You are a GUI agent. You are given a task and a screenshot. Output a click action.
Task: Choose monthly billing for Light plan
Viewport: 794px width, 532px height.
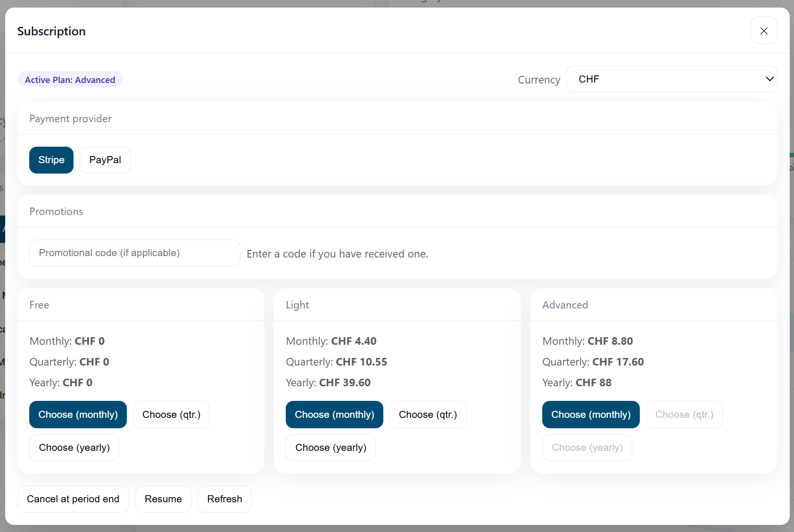(x=334, y=415)
